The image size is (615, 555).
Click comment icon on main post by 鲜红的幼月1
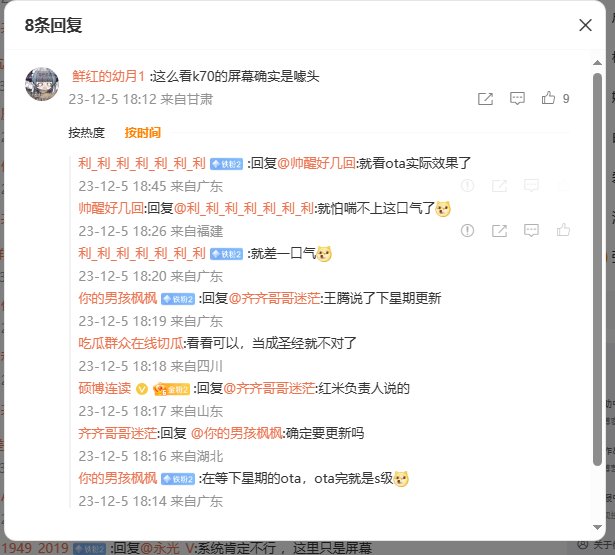point(517,98)
